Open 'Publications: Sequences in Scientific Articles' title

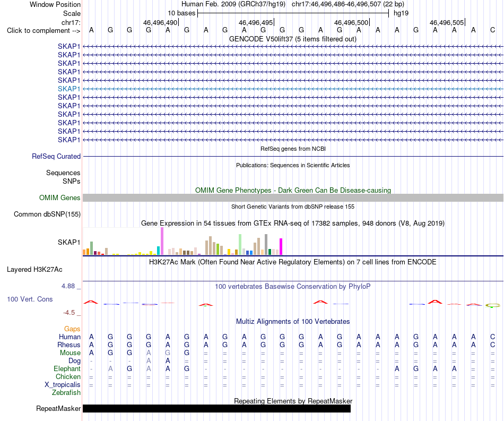tap(293, 165)
